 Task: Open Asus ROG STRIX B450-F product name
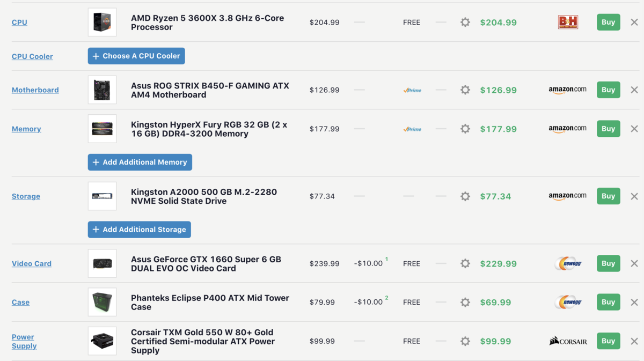click(210, 90)
